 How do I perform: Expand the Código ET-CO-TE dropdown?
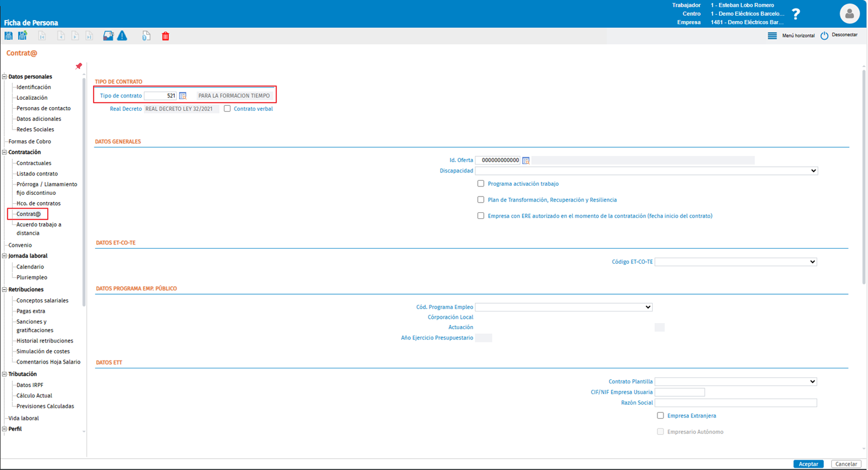pyautogui.click(x=736, y=262)
